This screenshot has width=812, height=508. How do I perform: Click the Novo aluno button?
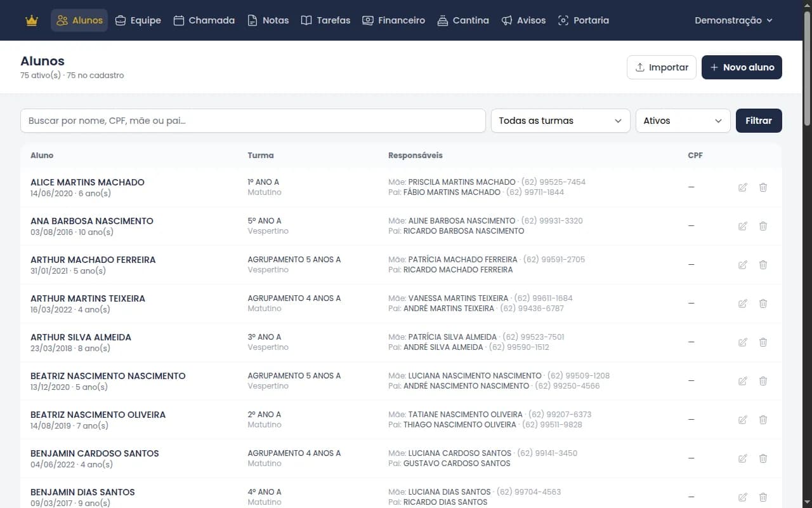pos(742,67)
